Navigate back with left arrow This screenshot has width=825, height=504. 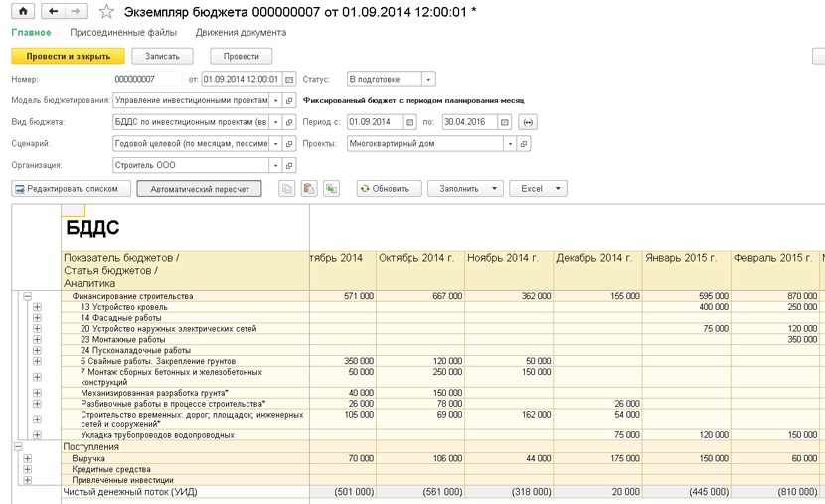(53, 11)
